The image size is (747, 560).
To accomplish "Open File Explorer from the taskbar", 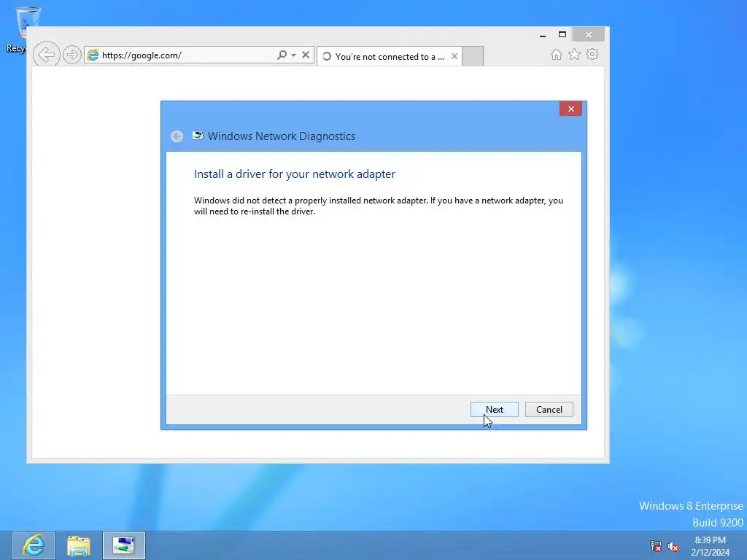I will 79,545.
